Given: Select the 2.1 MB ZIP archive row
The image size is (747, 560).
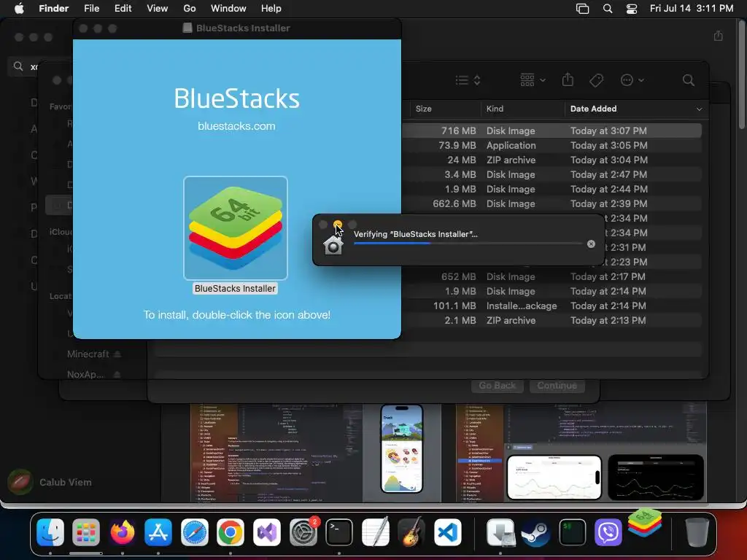Looking at the screenshot, I should (x=551, y=321).
